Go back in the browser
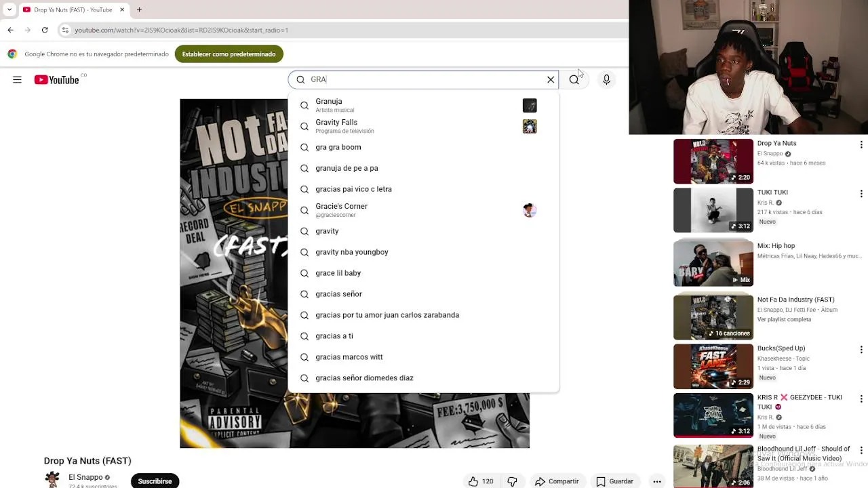 [10, 30]
